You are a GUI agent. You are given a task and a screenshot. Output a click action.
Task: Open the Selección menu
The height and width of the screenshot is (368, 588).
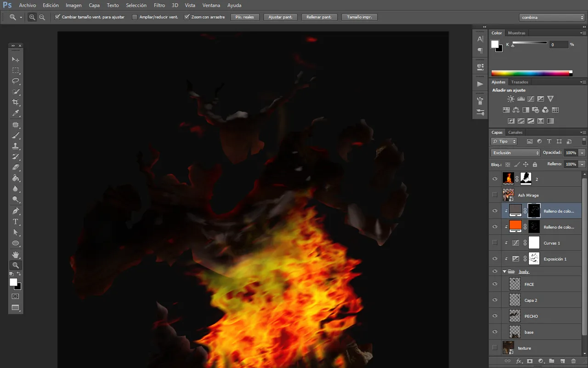pos(136,6)
